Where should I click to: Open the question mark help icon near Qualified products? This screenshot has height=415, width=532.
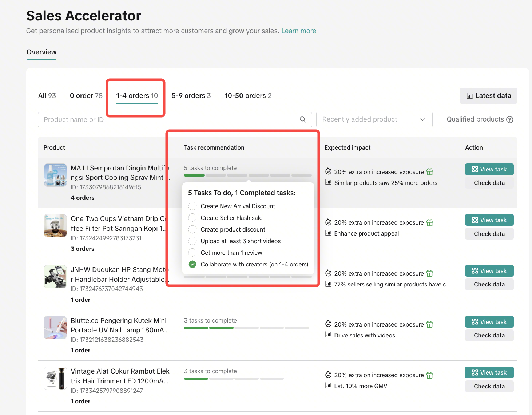510,119
